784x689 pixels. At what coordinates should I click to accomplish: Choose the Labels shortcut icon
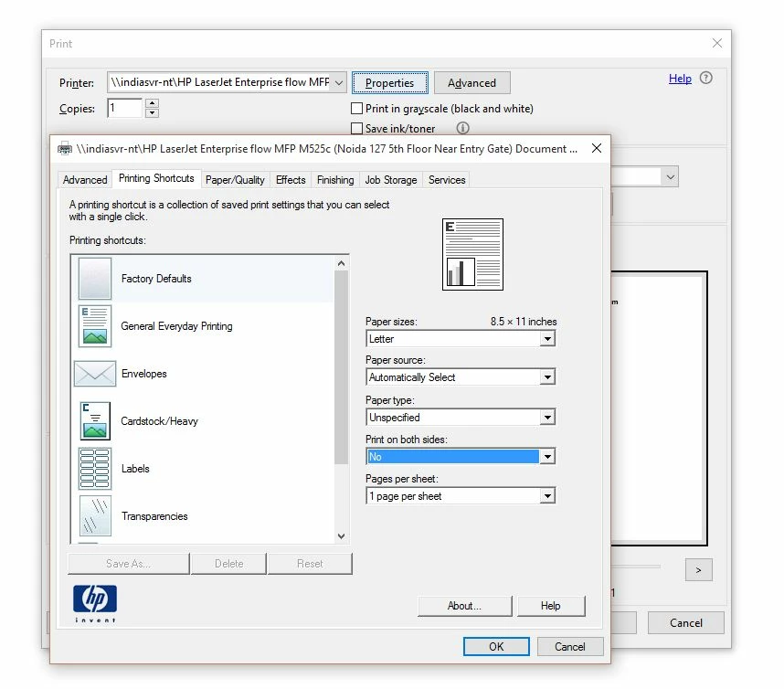[x=94, y=469]
